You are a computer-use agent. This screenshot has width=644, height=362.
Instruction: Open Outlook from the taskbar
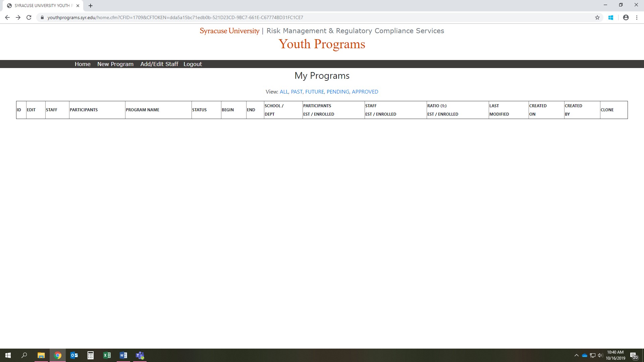tap(74, 355)
